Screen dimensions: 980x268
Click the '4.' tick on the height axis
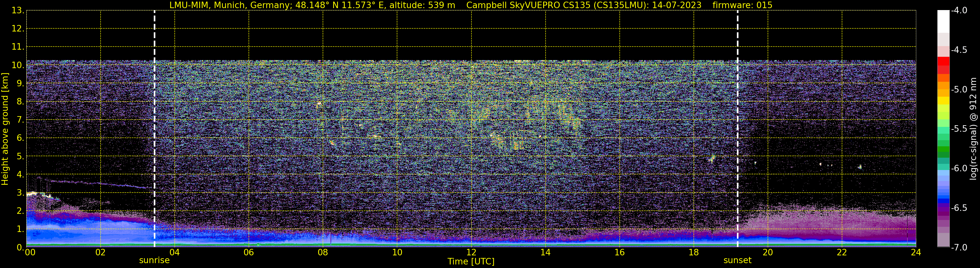[x=20, y=175]
